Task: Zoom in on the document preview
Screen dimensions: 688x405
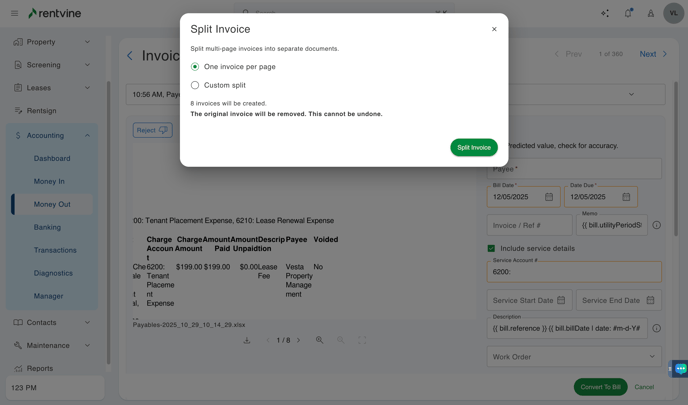Action: pyautogui.click(x=320, y=340)
